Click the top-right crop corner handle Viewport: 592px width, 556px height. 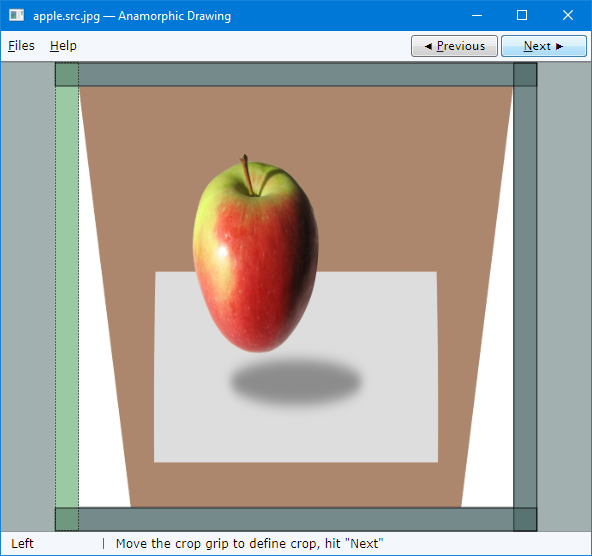[x=525, y=74]
